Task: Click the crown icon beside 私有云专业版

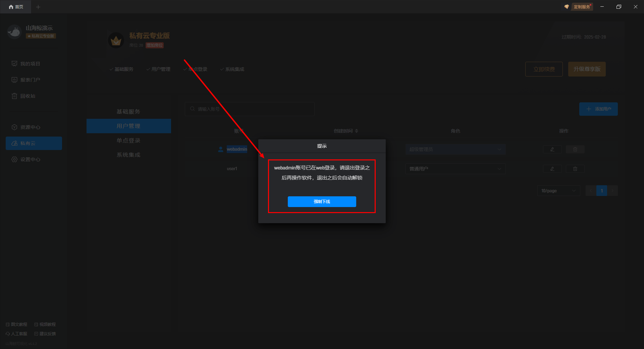Action: click(x=116, y=41)
